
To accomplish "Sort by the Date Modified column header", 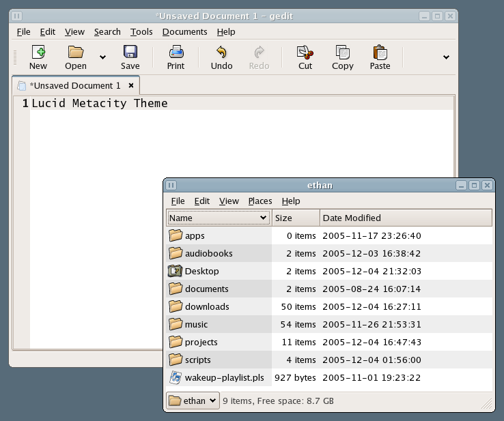I will tap(406, 218).
